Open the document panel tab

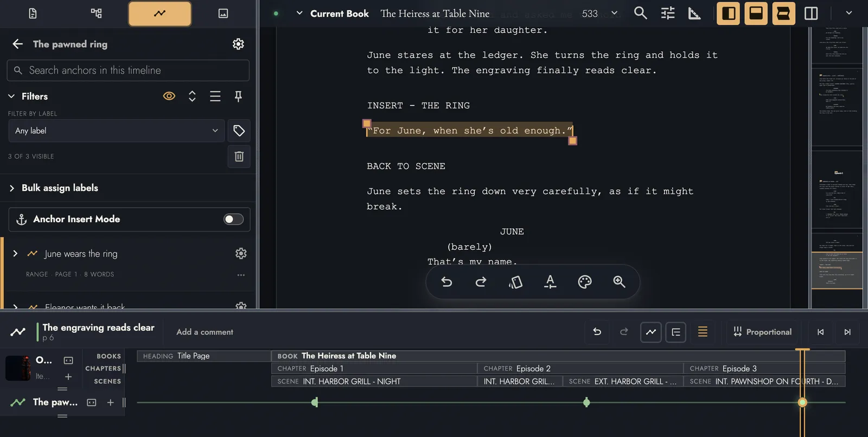(33, 14)
